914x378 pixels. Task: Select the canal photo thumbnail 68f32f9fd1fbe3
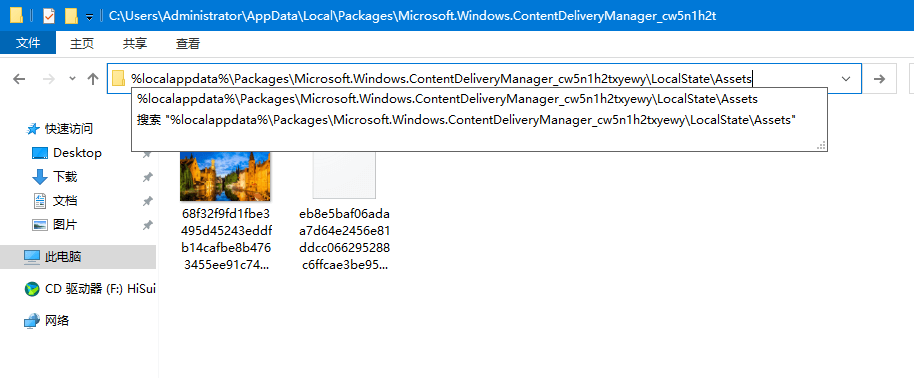(225, 176)
